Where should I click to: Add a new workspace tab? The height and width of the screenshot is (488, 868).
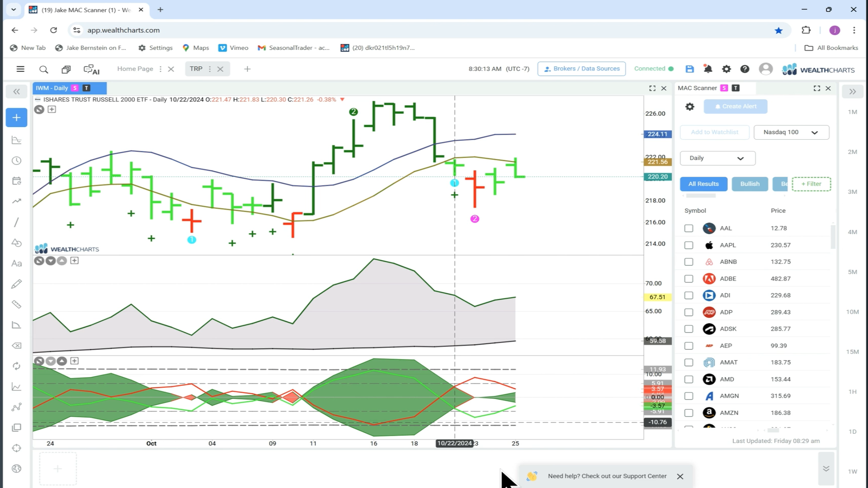(x=247, y=69)
